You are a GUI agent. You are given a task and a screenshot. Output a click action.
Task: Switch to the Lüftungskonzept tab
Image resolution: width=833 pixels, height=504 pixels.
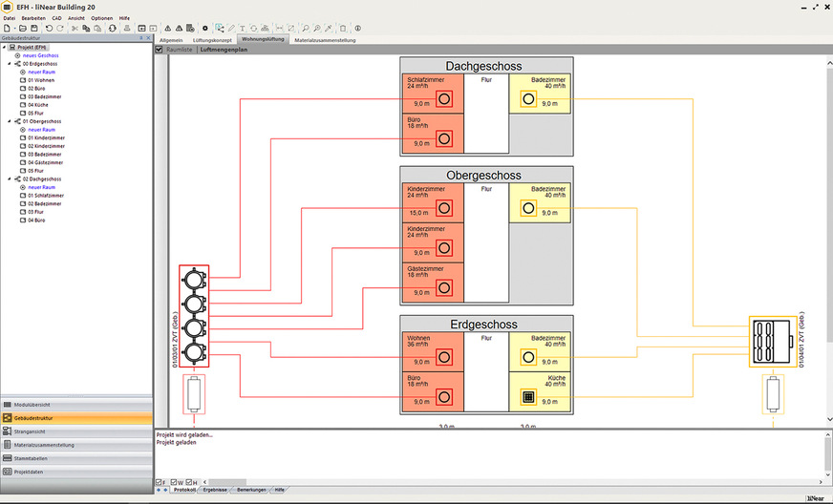(x=212, y=40)
